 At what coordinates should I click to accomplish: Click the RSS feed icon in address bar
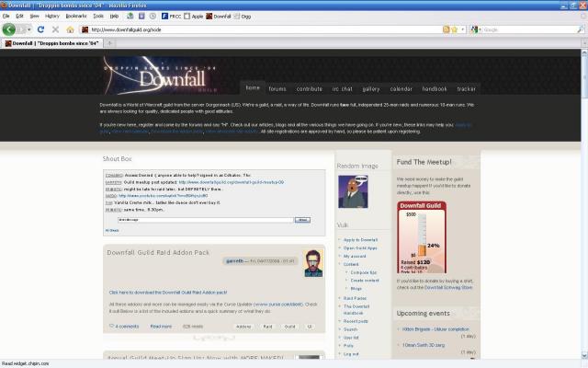pyautogui.click(x=446, y=29)
